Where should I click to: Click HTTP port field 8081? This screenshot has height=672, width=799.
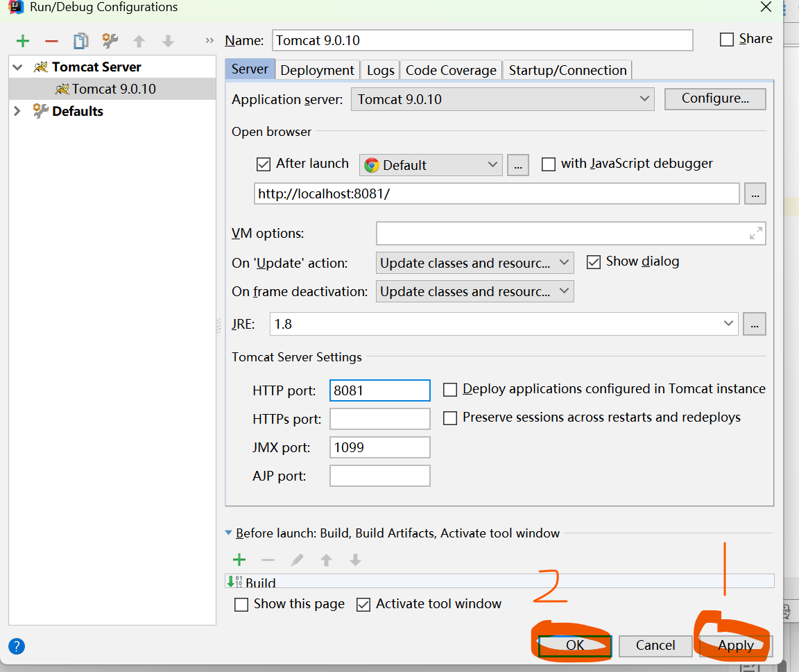click(x=379, y=390)
